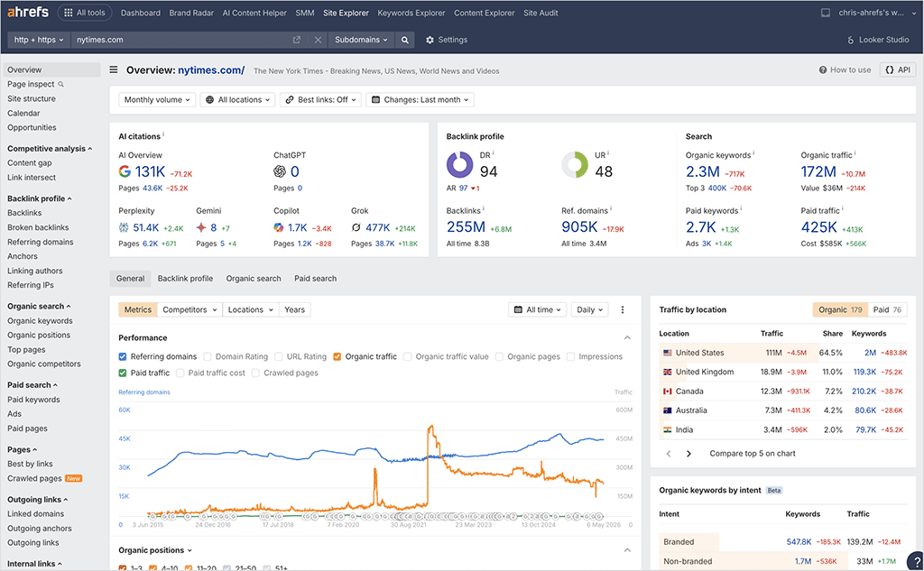Click the nytimes.com/ title link
Viewport: 924px width, 571px height.
(211, 70)
